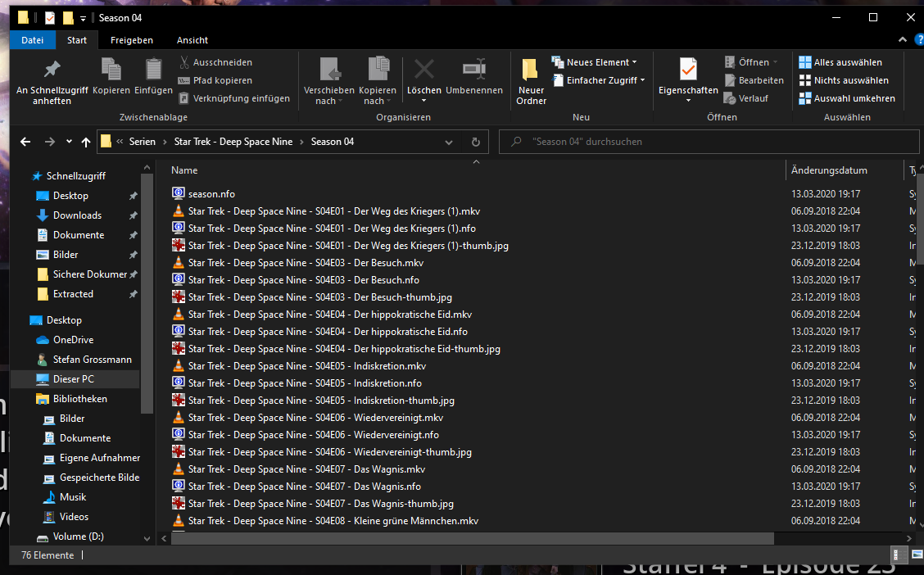Select S04E05 Indiskretion.mkv file

[x=306, y=366]
